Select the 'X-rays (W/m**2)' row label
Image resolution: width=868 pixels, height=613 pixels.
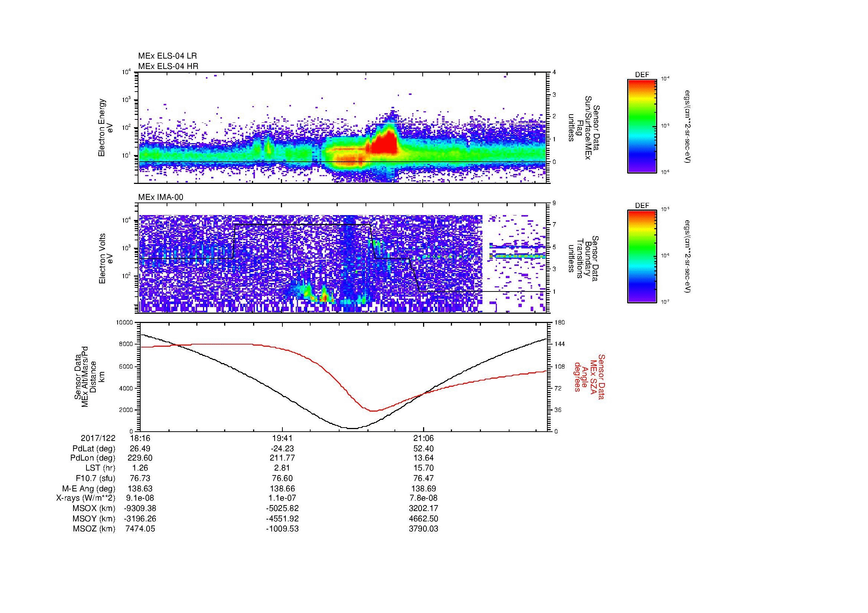86,498
